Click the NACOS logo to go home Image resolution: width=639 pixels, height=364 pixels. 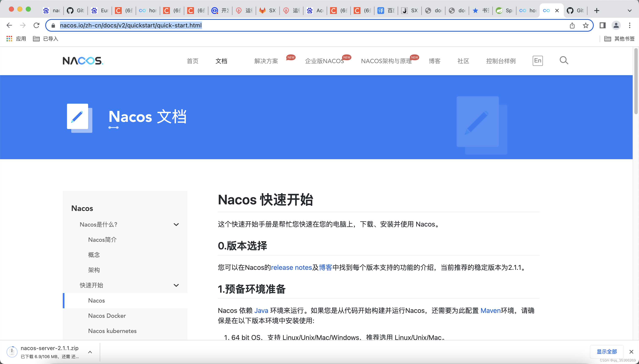pos(83,61)
